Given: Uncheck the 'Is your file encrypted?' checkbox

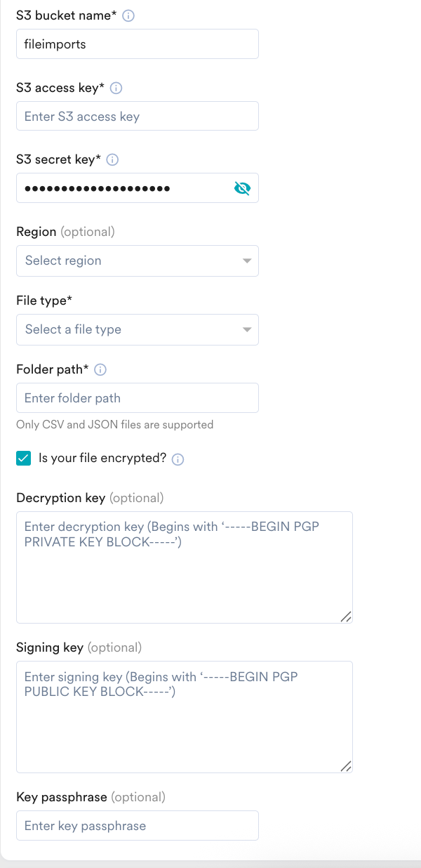Looking at the screenshot, I should [x=24, y=459].
